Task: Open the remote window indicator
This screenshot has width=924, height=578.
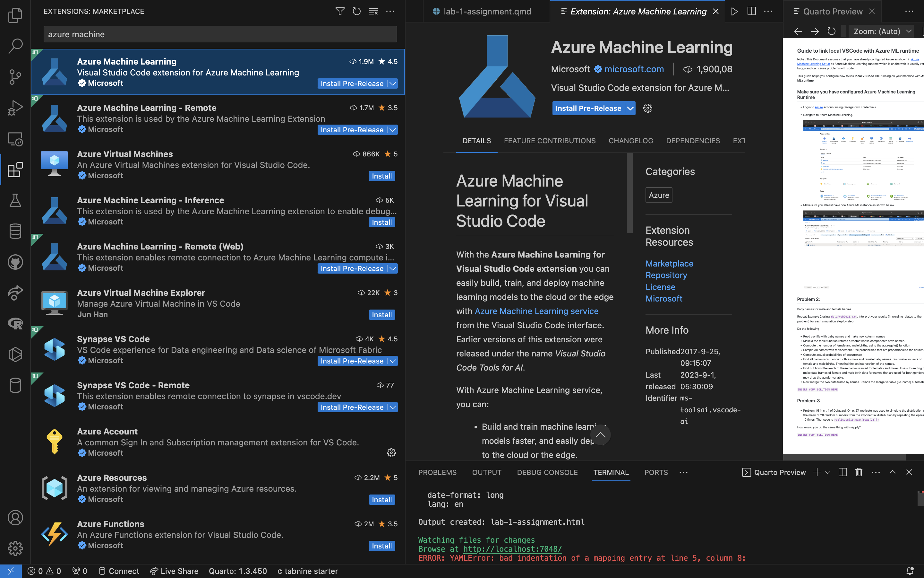Action: click(11, 571)
